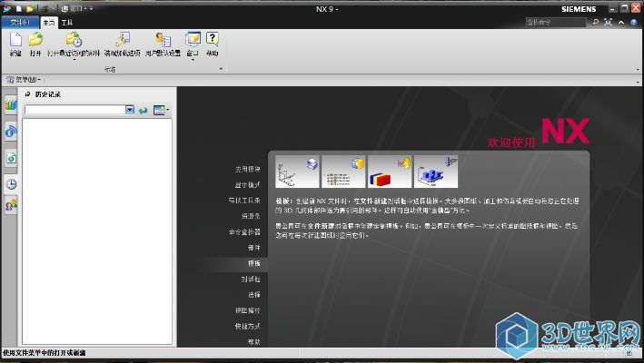The height and width of the screenshot is (363, 644).
Task: Open the blue info-signal resource bar tab
Action: [11, 132]
